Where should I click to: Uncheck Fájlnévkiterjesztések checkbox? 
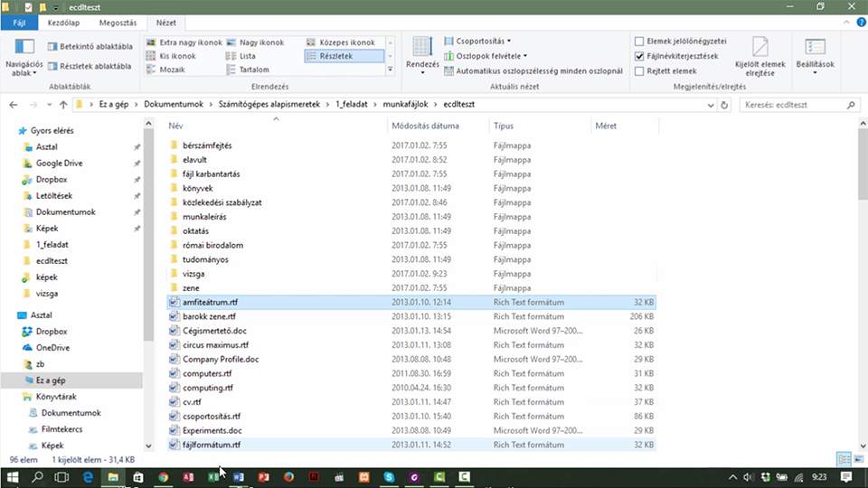click(639, 56)
